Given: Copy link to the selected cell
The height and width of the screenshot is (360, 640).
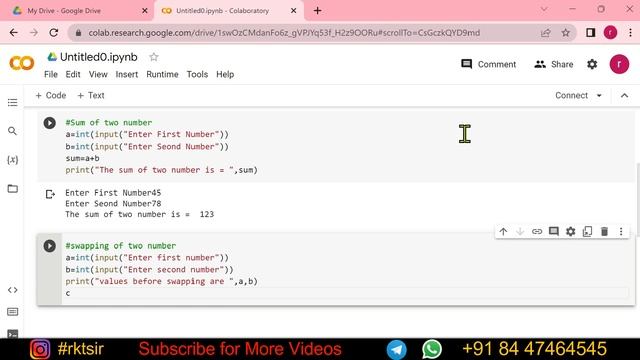Looking at the screenshot, I should pyautogui.click(x=537, y=231).
